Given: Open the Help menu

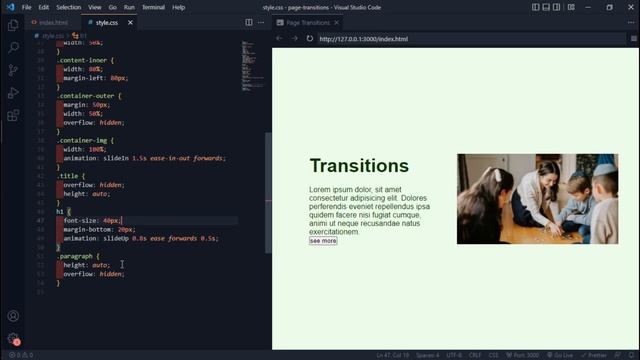Looking at the screenshot, I should [x=179, y=7].
